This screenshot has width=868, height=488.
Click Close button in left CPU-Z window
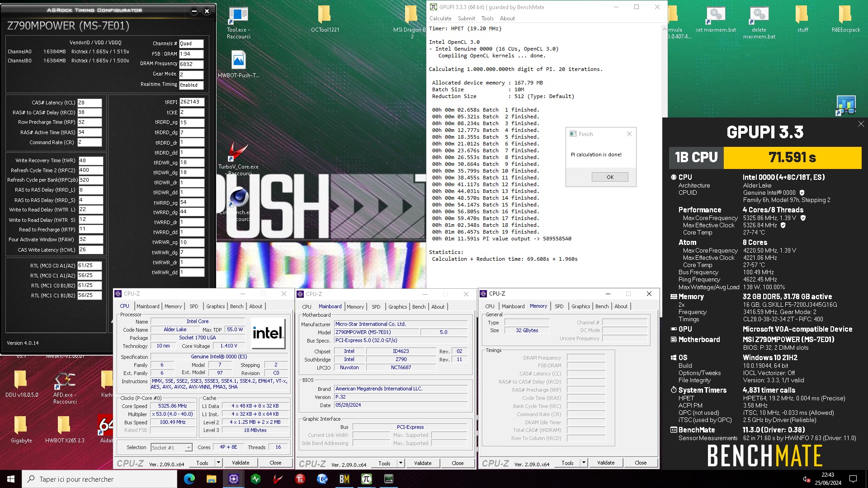[x=275, y=463]
